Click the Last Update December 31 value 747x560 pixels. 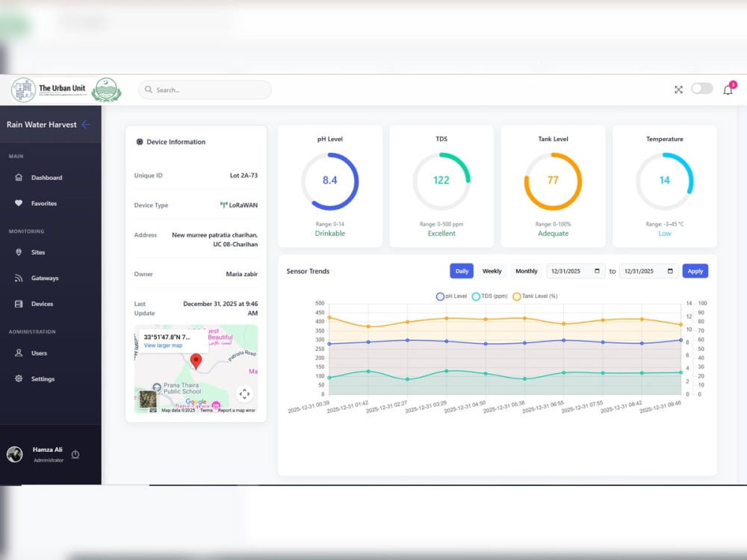click(x=220, y=308)
